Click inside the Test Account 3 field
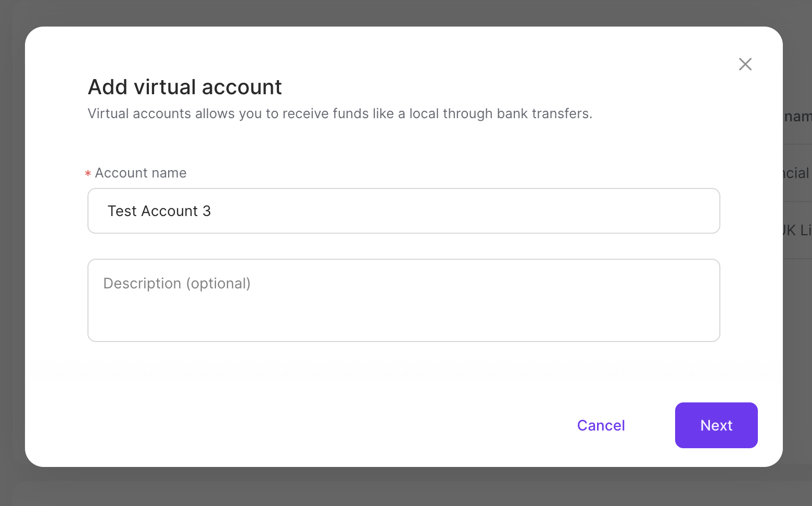This screenshot has height=506, width=812. tap(403, 211)
